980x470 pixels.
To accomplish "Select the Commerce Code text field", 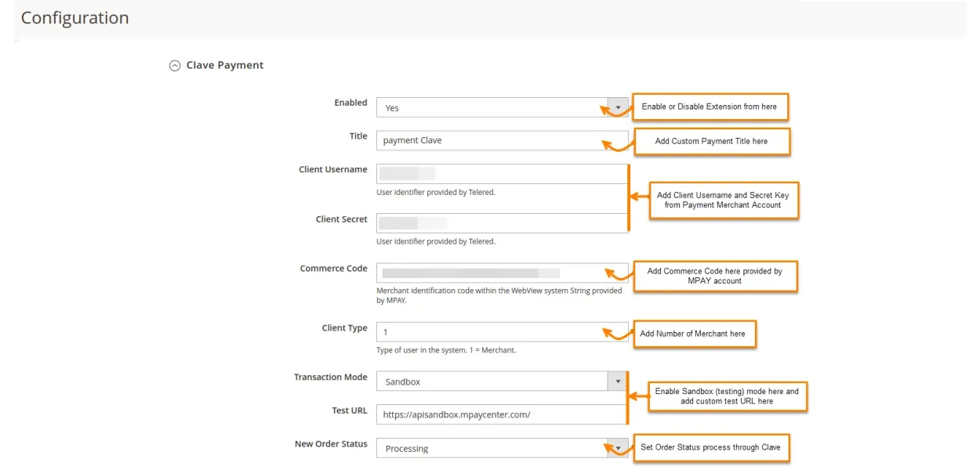I will pos(502,273).
